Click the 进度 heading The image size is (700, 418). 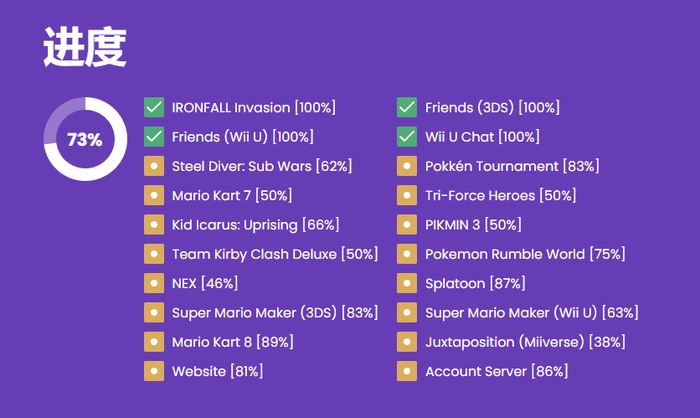click(x=85, y=48)
